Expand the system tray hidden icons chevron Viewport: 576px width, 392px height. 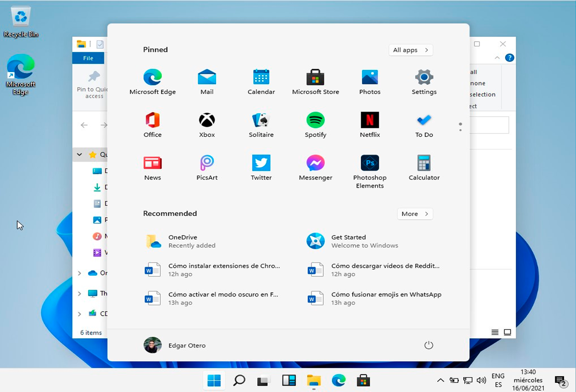click(x=440, y=381)
